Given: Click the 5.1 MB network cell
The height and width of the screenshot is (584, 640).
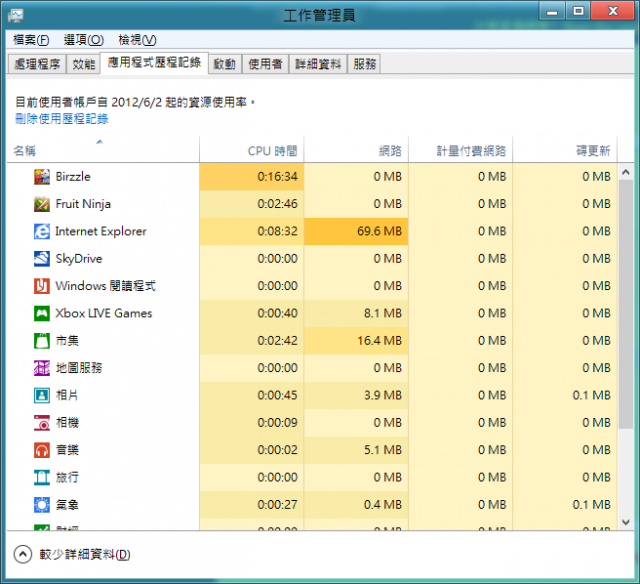Looking at the screenshot, I should [x=356, y=450].
